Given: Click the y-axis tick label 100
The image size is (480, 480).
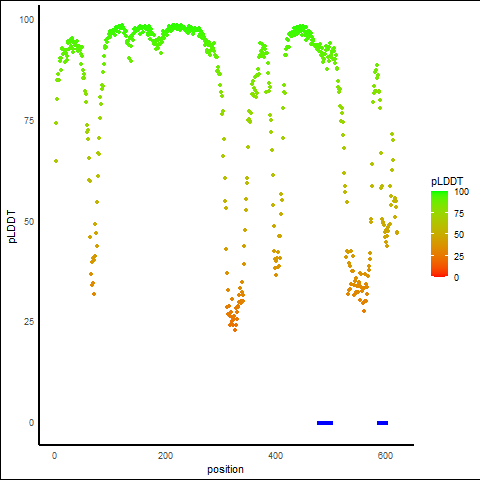Looking at the screenshot, I should pyautogui.click(x=27, y=20).
